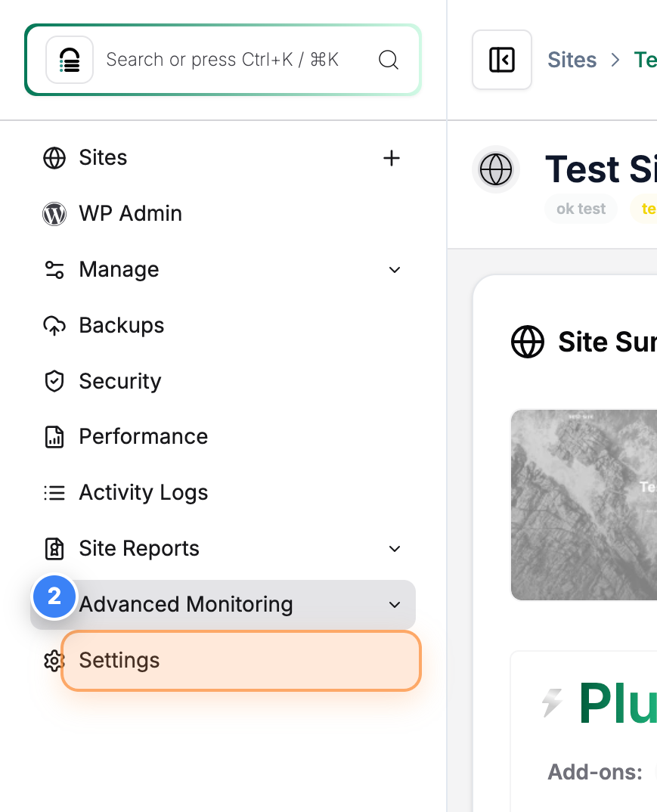The height and width of the screenshot is (812, 657).
Task: Click the Activity Logs list icon
Action: [54, 492]
